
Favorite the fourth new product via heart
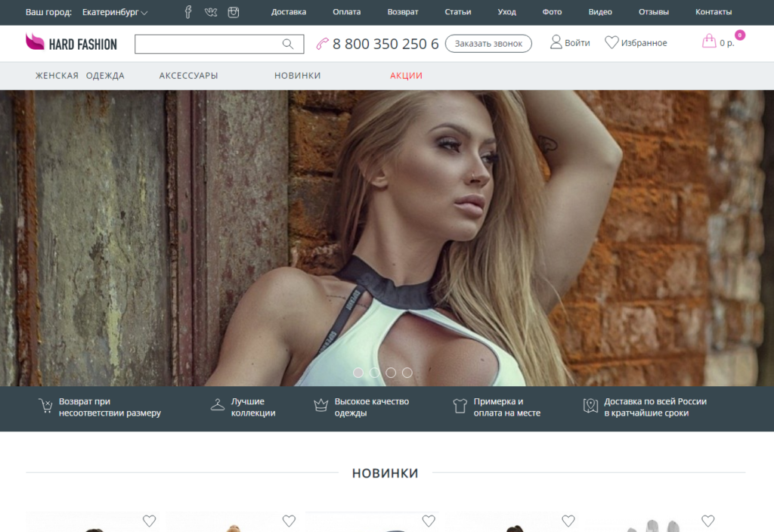tap(568, 521)
